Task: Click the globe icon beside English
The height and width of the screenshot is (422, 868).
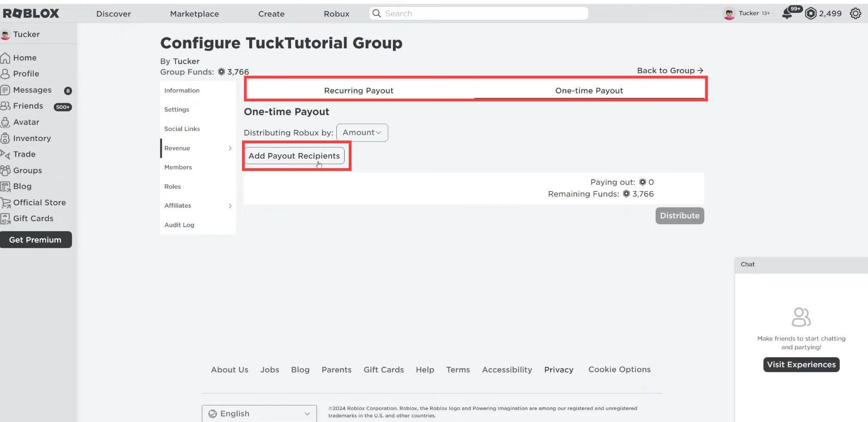Action: (212, 414)
